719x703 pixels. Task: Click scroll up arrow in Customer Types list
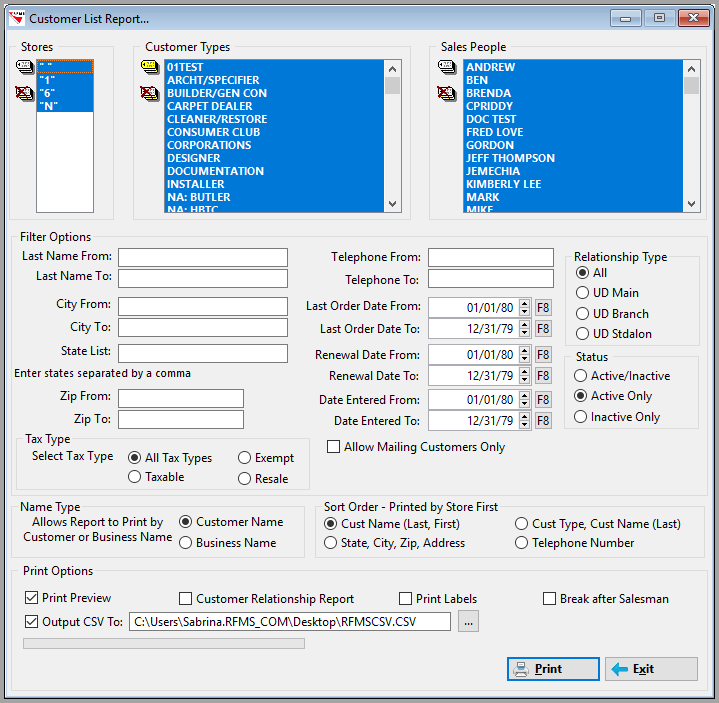pos(393,69)
